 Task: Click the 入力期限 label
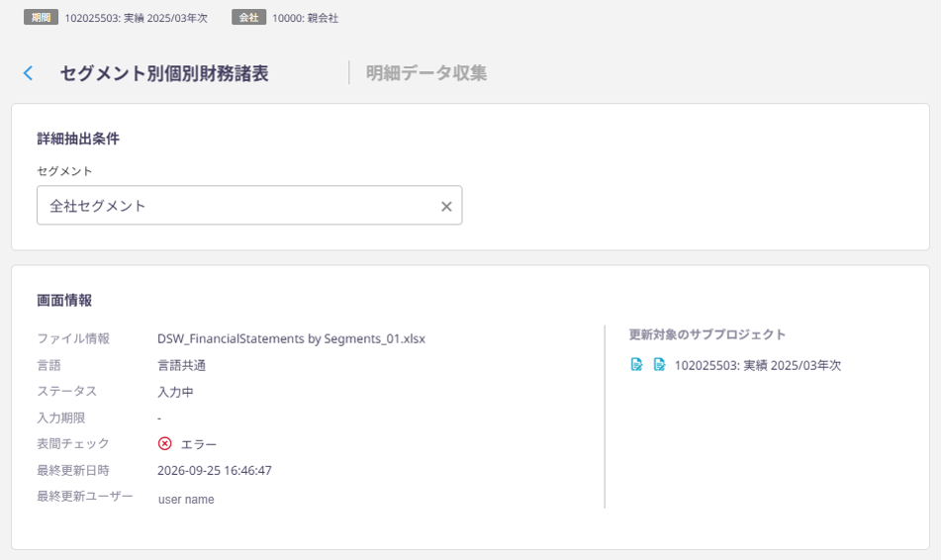click(x=60, y=418)
